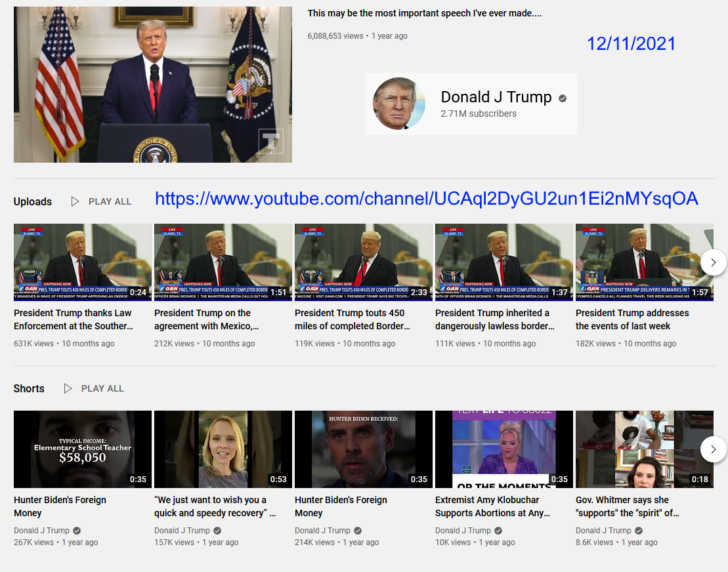Click the verified badge above 10K views

coord(498,531)
